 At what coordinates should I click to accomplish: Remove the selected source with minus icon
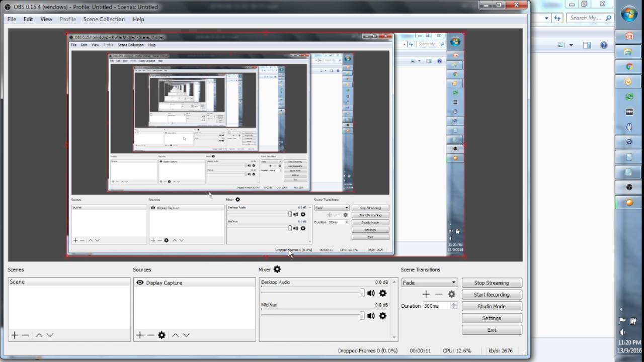click(x=150, y=335)
